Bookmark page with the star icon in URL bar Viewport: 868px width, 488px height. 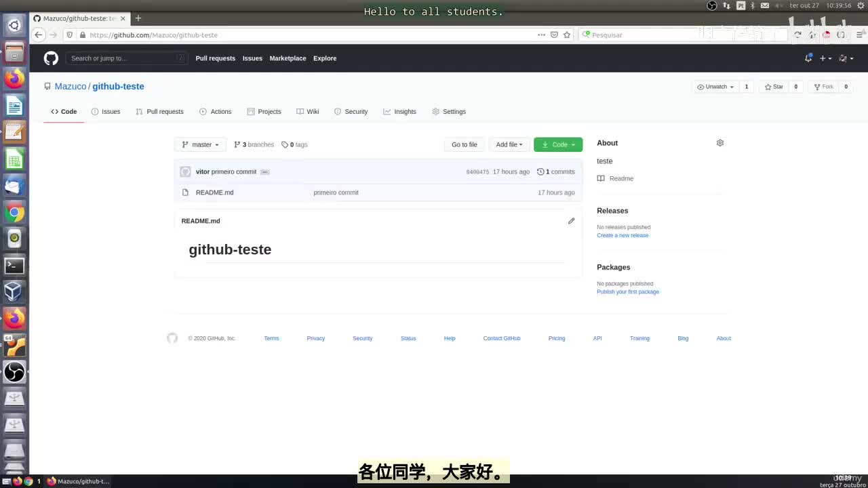click(x=567, y=35)
